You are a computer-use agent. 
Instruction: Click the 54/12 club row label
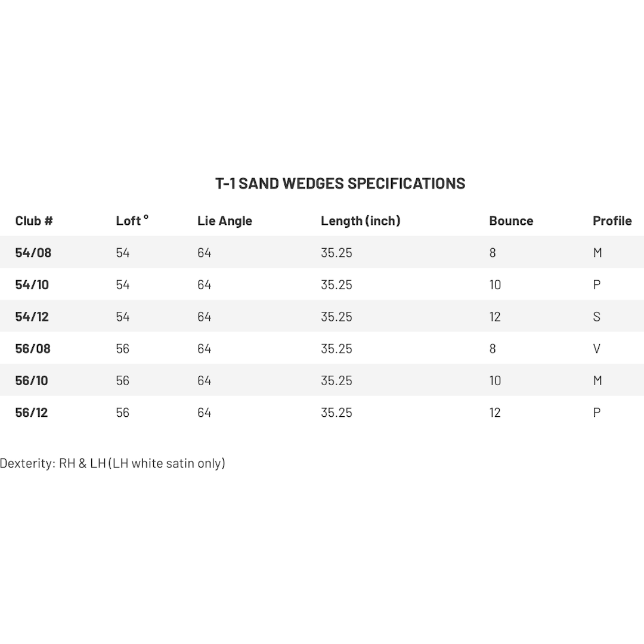(32, 317)
